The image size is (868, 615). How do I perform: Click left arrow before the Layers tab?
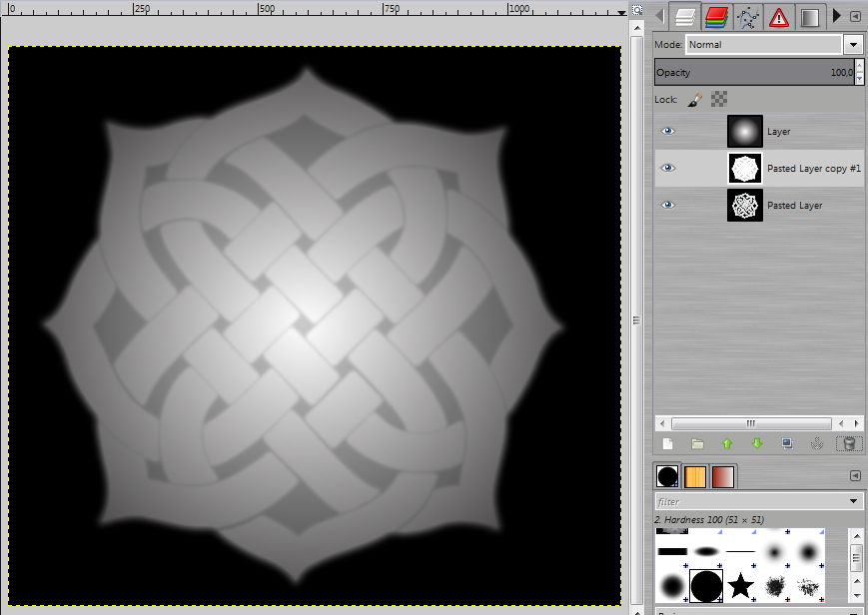point(660,16)
